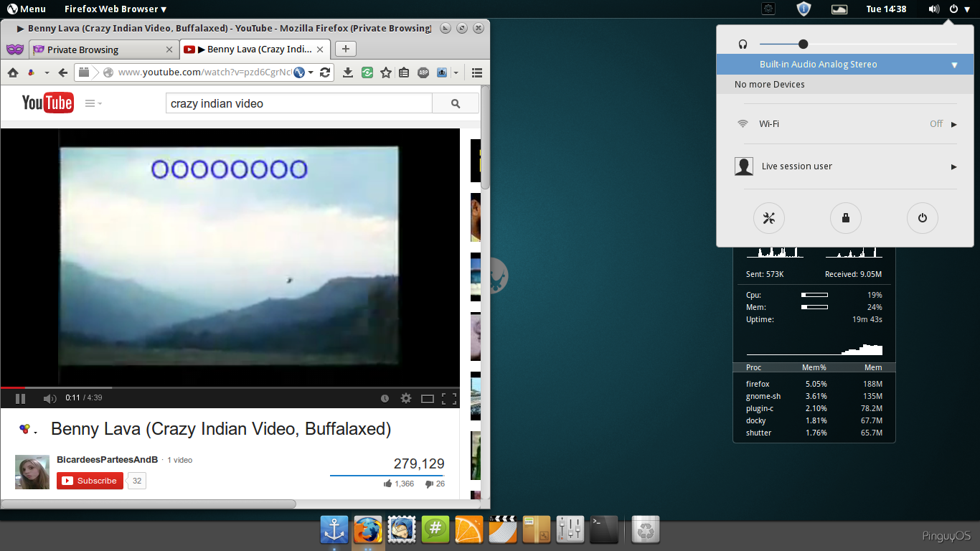Close the Private Browsing tab

169,50
